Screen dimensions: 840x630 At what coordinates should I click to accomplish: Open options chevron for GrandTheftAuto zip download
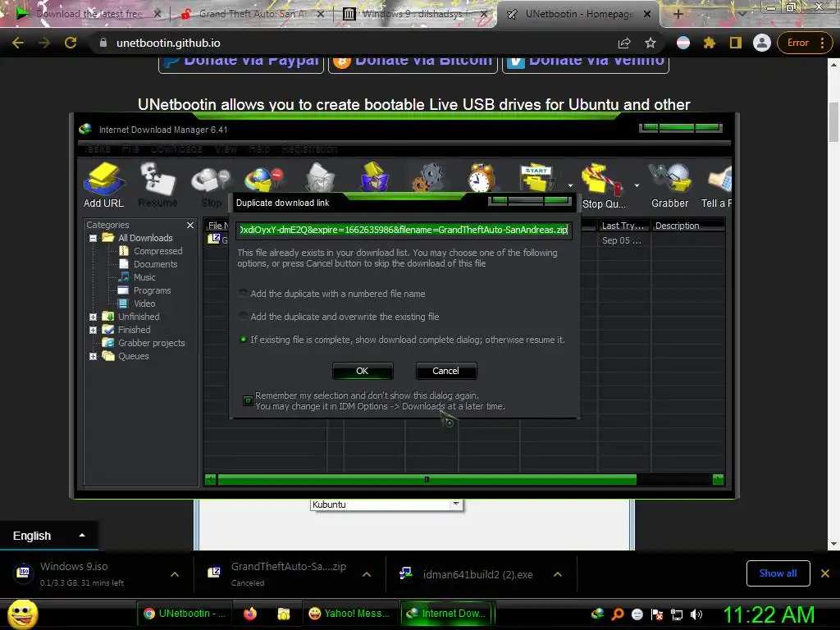(367, 574)
